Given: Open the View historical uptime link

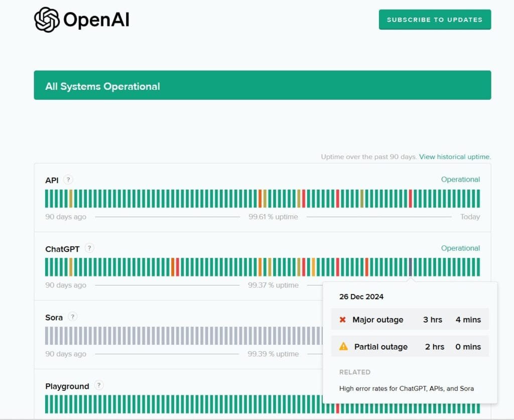Looking at the screenshot, I should point(455,157).
